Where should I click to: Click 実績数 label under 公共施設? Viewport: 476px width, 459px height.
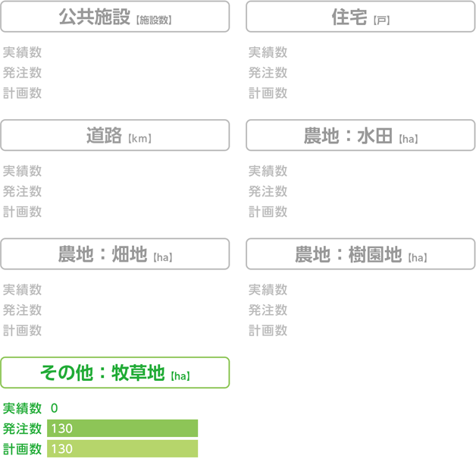[x=22, y=52]
